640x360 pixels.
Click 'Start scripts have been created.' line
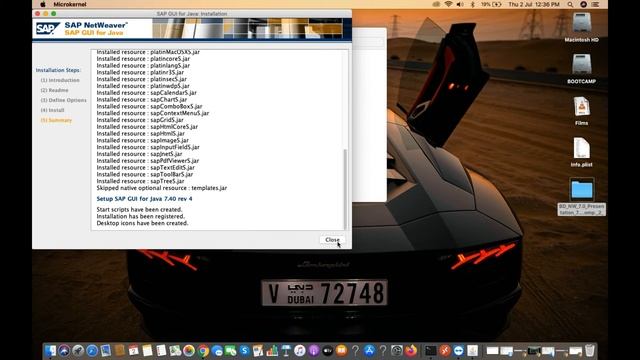coord(139,209)
